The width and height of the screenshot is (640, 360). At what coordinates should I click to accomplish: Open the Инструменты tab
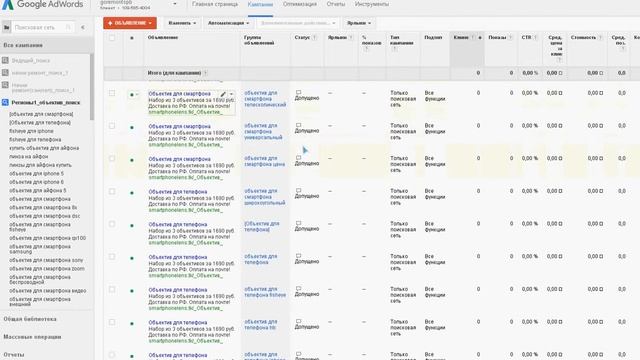(372, 4)
